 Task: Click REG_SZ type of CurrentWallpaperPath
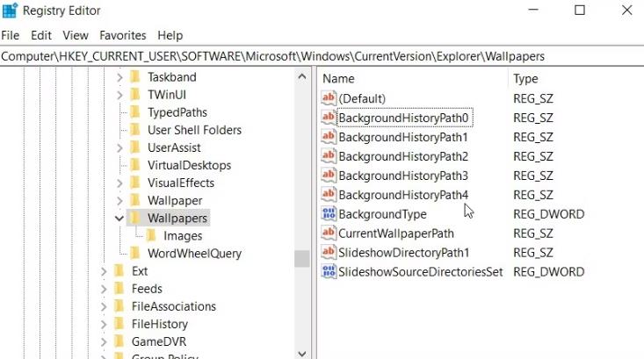pos(533,233)
